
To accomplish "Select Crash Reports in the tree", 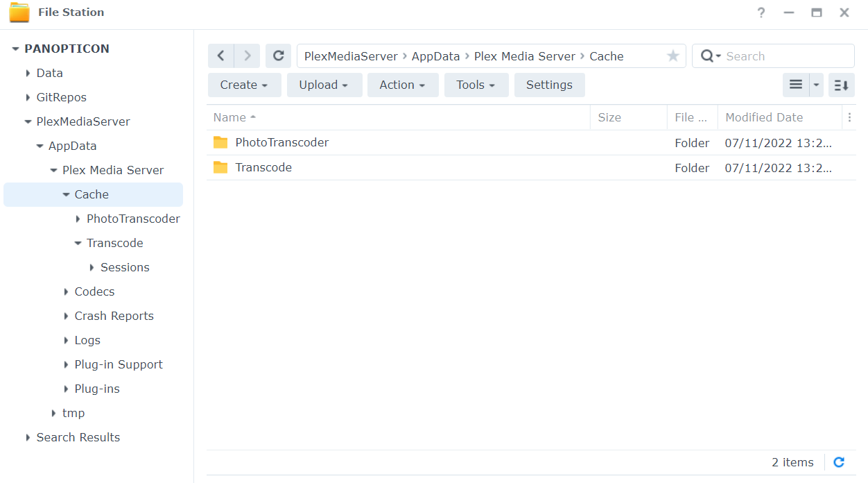I will point(114,316).
